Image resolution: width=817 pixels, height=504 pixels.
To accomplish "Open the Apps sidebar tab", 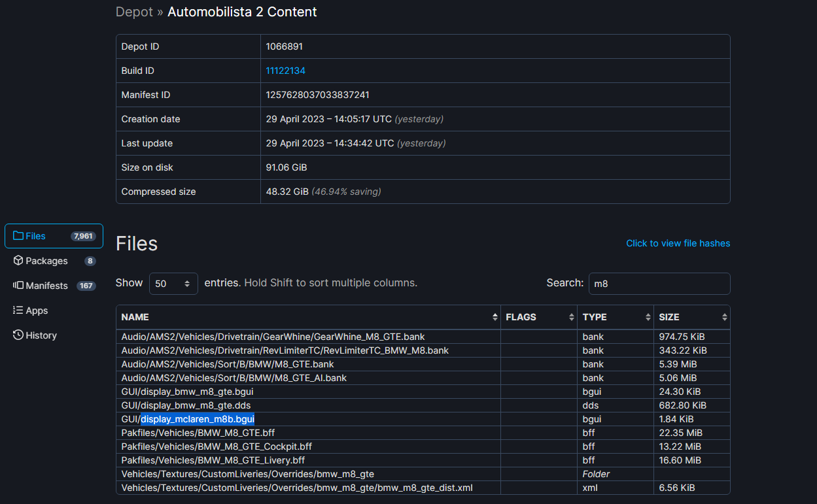I will [54, 311].
